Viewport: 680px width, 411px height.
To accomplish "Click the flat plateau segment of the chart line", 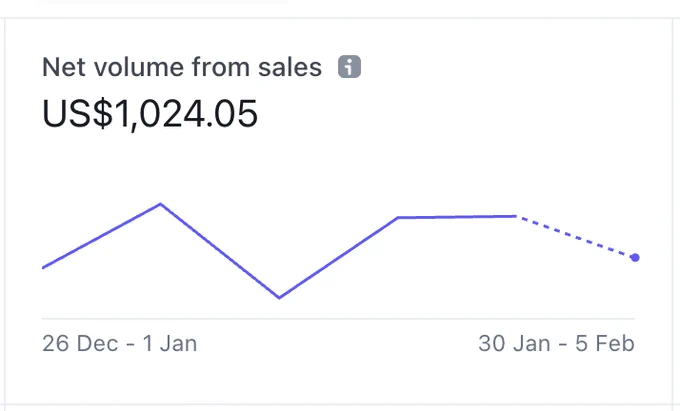I will [x=457, y=216].
